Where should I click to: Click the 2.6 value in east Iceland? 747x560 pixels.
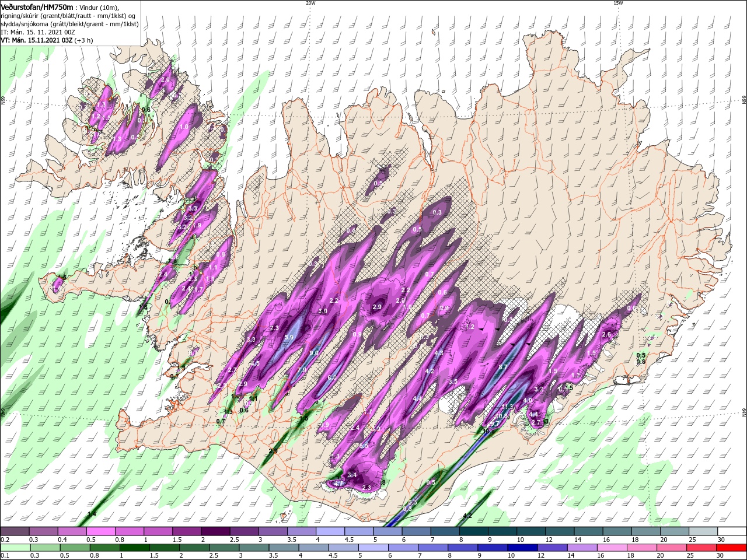606,335
